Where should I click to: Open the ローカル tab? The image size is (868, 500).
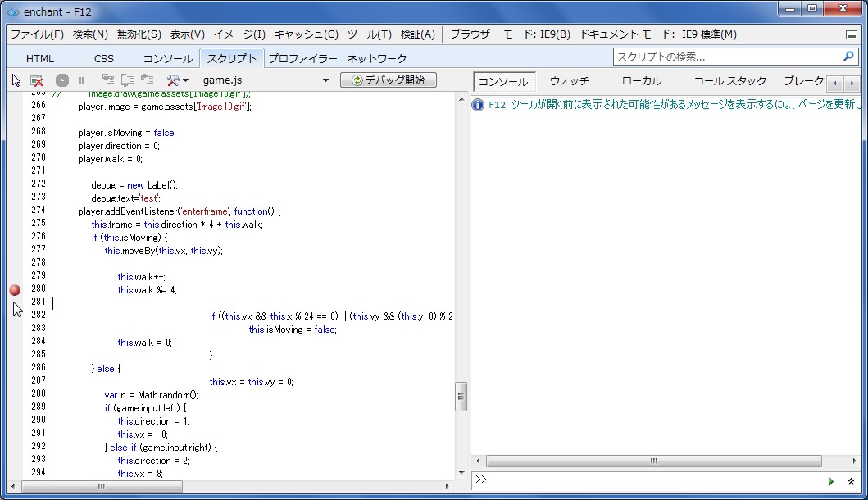pyautogui.click(x=642, y=81)
